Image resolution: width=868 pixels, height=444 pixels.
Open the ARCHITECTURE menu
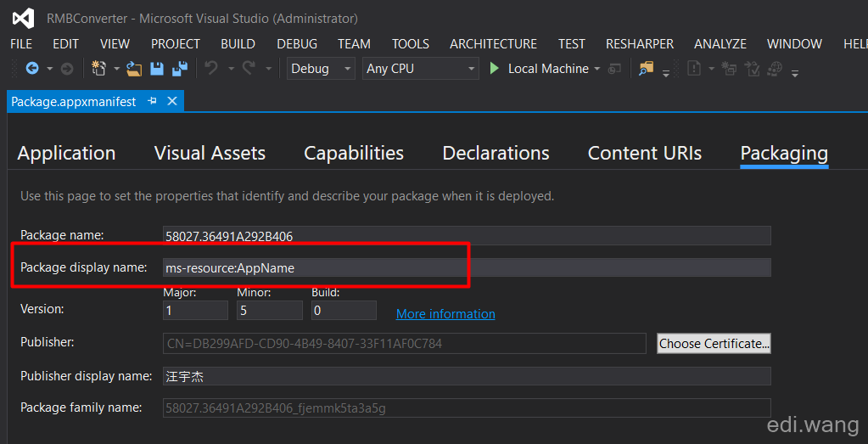pos(493,44)
